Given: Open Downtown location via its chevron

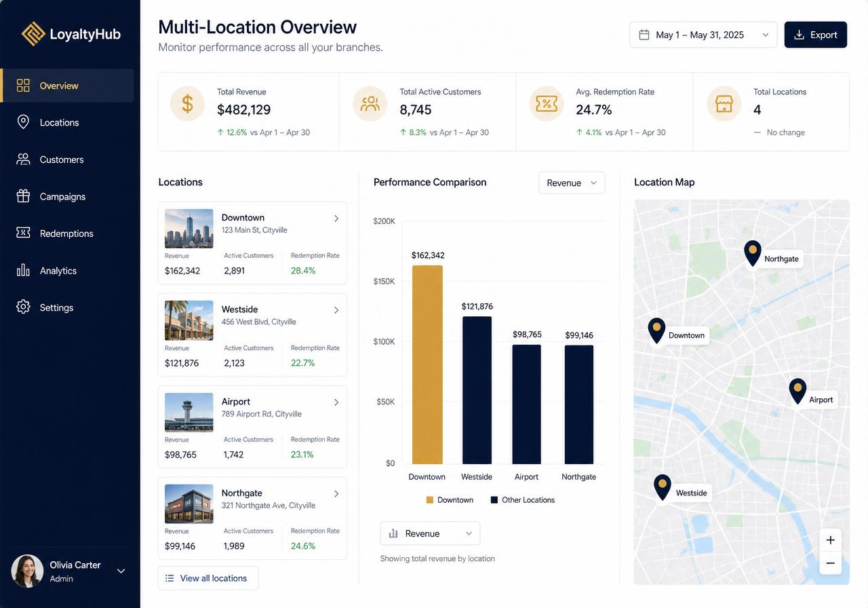Looking at the screenshot, I should (x=336, y=218).
